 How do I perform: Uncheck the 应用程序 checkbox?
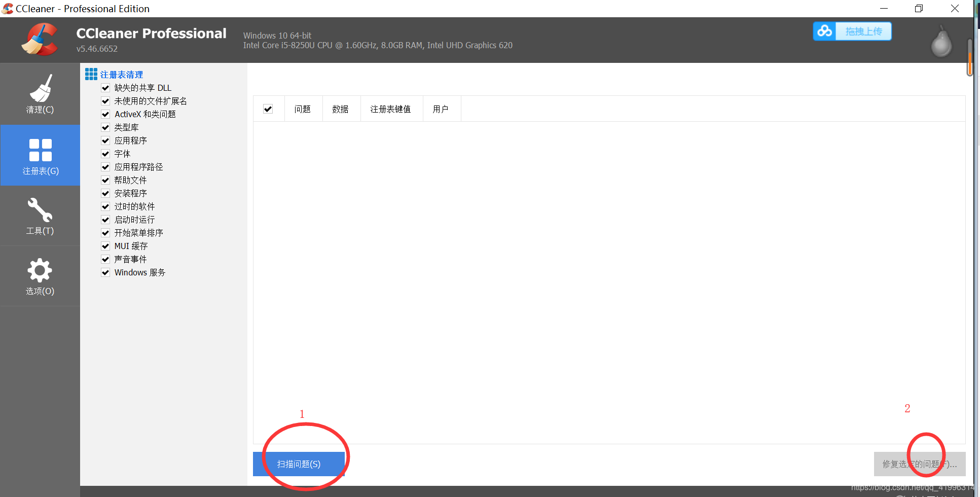tap(105, 140)
